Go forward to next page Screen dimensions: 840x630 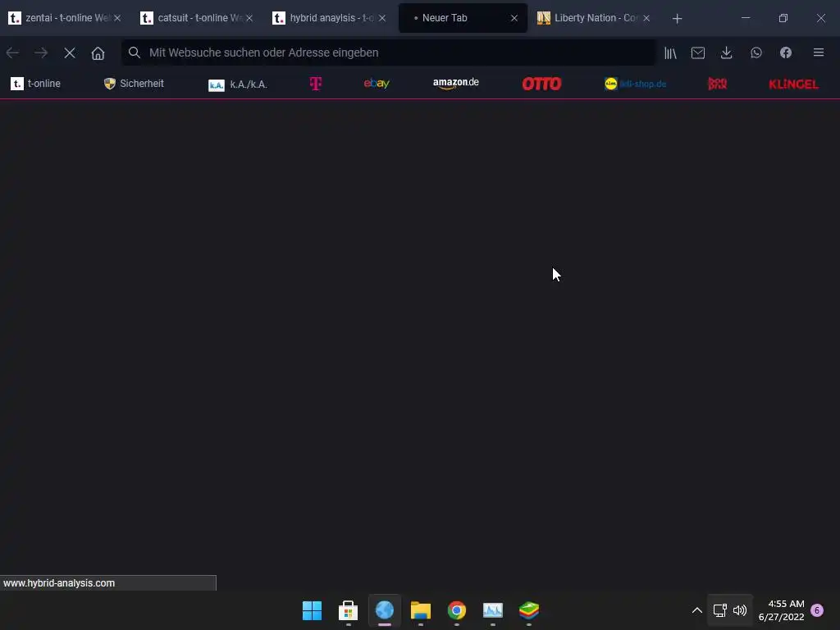click(x=41, y=52)
